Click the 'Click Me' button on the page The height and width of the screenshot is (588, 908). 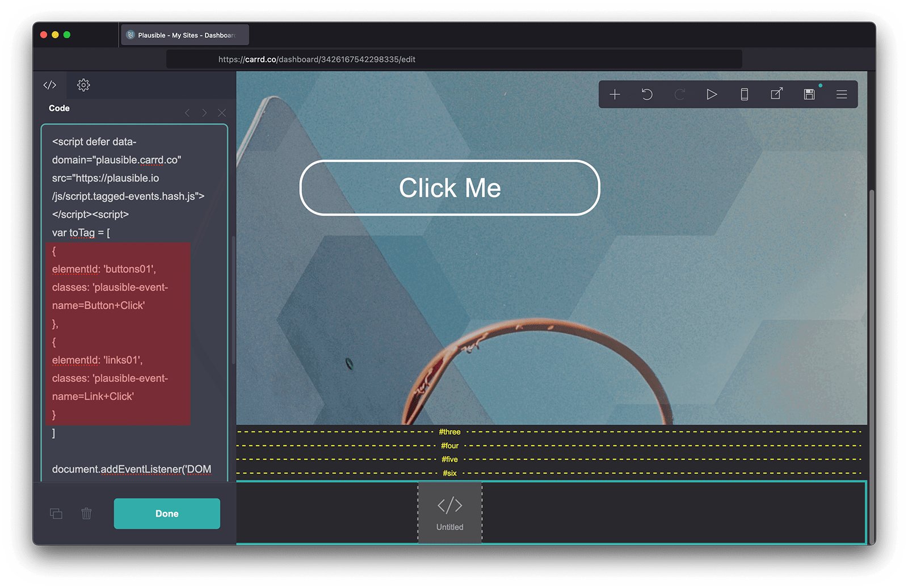coord(450,188)
